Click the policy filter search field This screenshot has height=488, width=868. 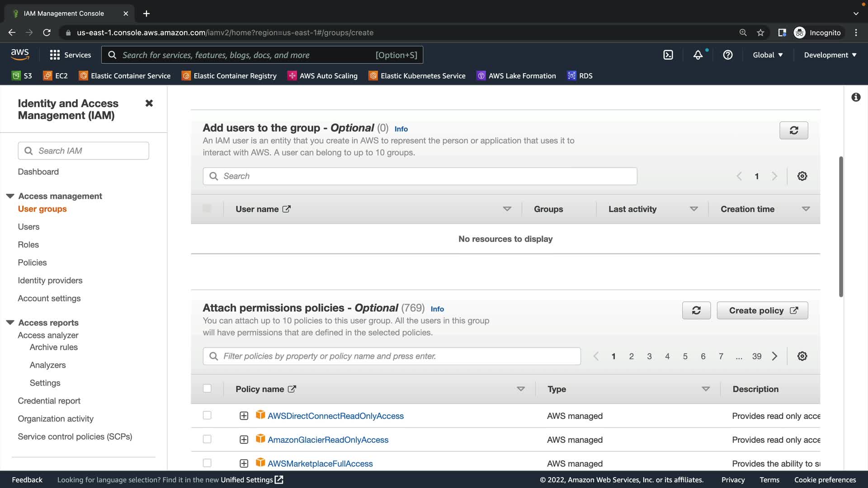click(392, 356)
